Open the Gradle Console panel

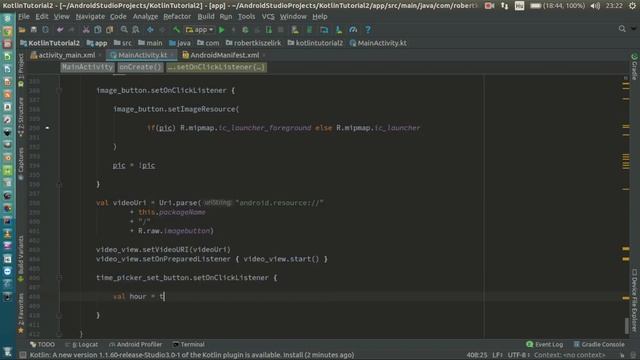click(x=599, y=344)
